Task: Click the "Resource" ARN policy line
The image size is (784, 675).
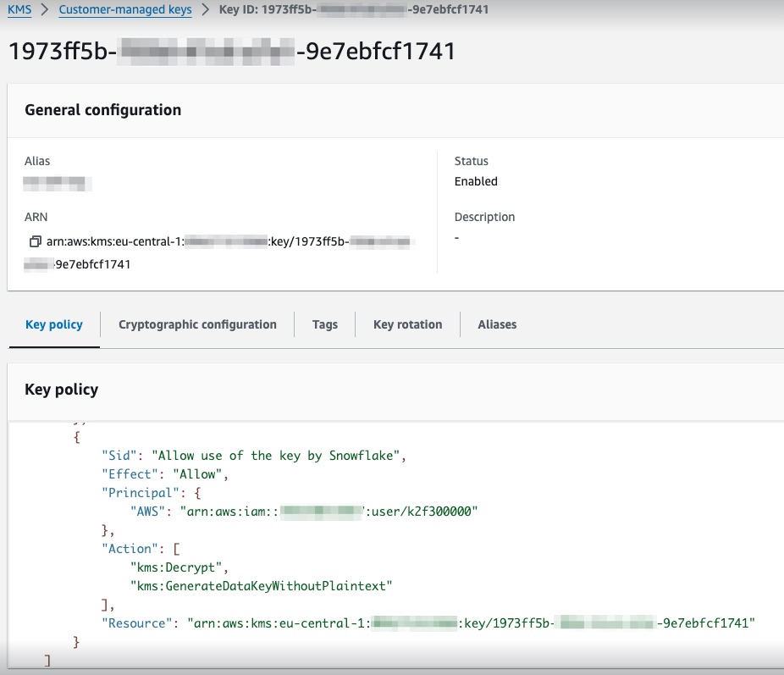Action: point(428,623)
